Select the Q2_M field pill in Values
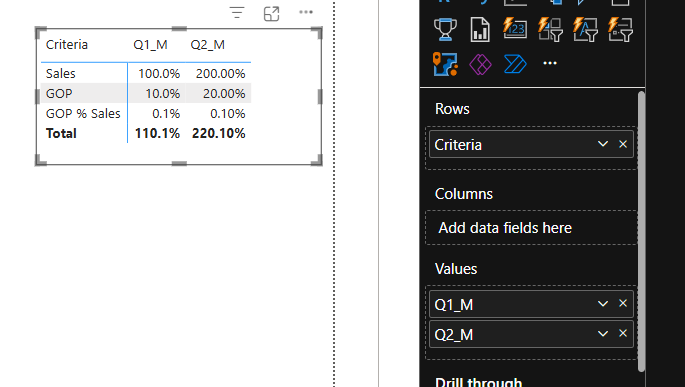The image size is (685, 387). pyautogui.click(x=531, y=334)
